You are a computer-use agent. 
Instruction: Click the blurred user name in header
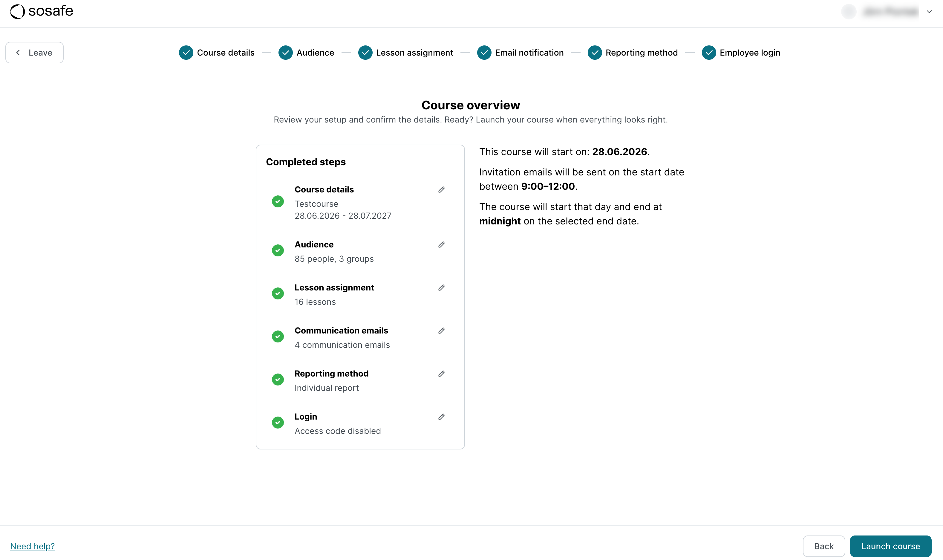click(x=891, y=12)
